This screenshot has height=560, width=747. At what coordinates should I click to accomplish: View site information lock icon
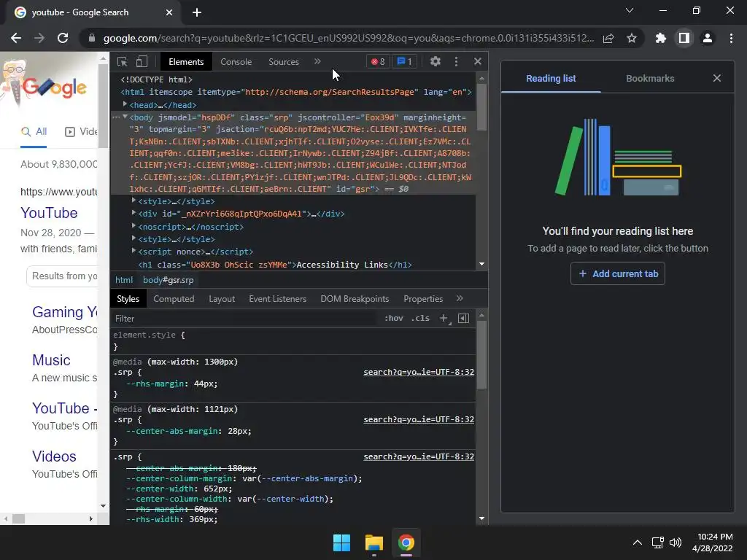click(92, 38)
